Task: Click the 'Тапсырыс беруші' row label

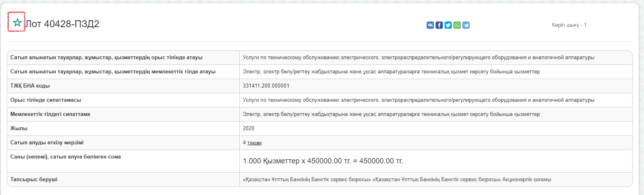Action: point(34,179)
